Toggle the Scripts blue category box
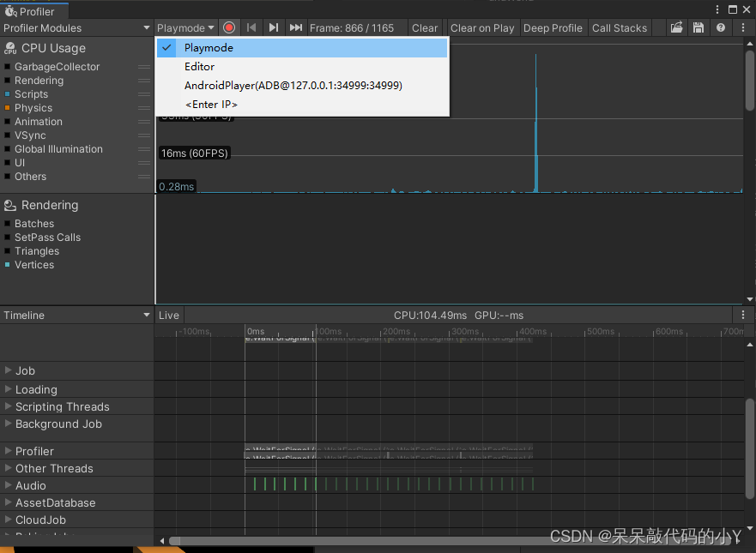 pyautogui.click(x=7, y=94)
